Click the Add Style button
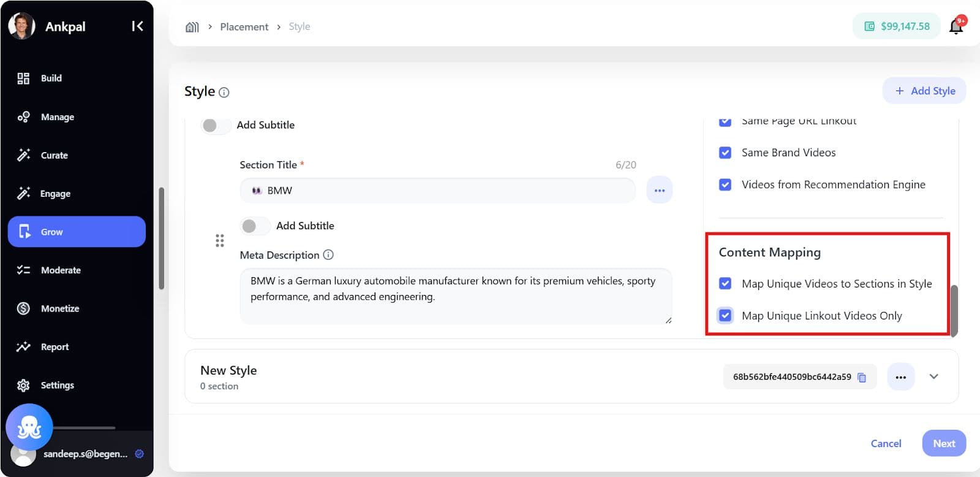 tap(924, 91)
